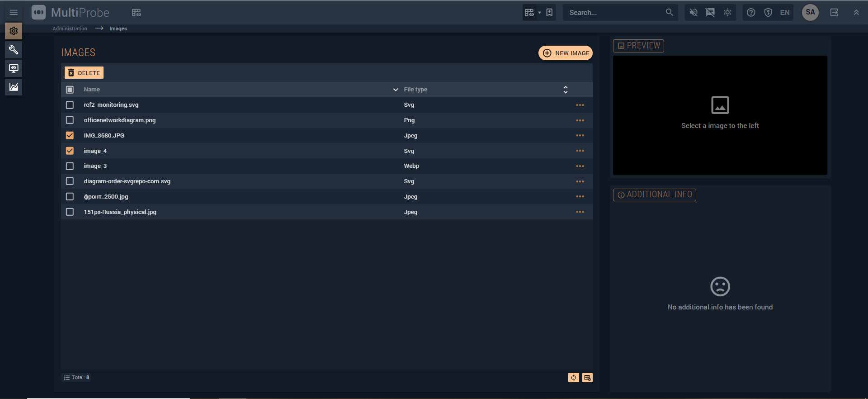
Task: Go to Administration in the breadcrumb
Action: [x=70, y=28]
